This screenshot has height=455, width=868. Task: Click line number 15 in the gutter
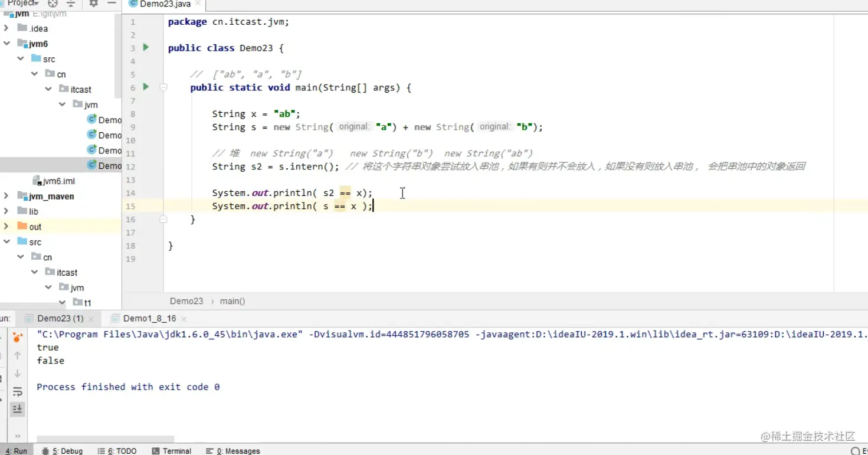coord(130,206)
